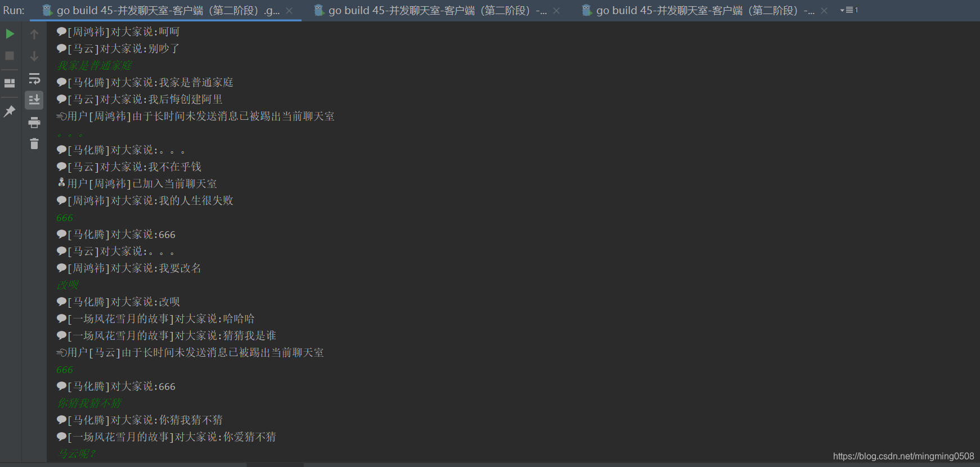The image size is (980, 467).
Task: Click the line '[马云]对大家说:我不在乎钱'
Action: (x=129, y=167)
